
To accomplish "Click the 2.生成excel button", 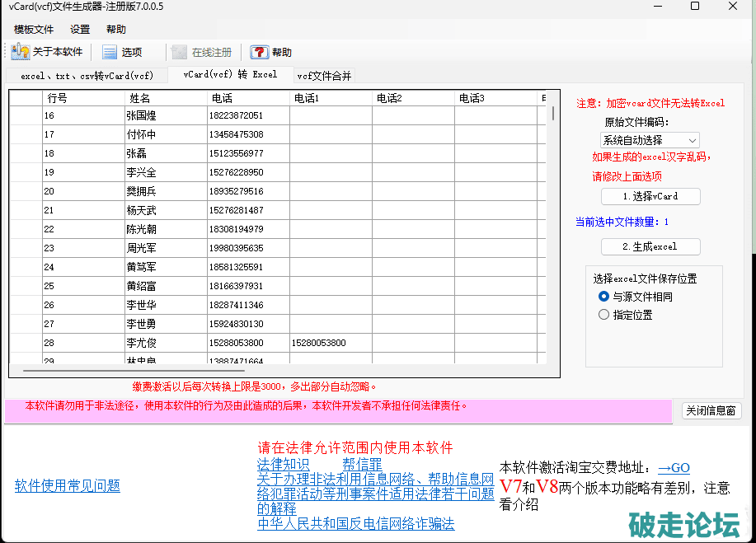I will pyautogui.click(x=650, y=246).
